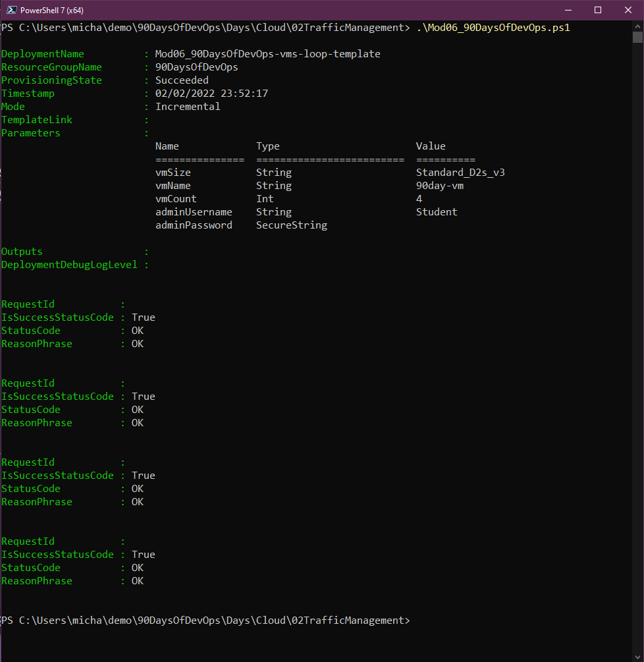Click the timestamp 02/02/2022 23:52:17

click(211, 94)
